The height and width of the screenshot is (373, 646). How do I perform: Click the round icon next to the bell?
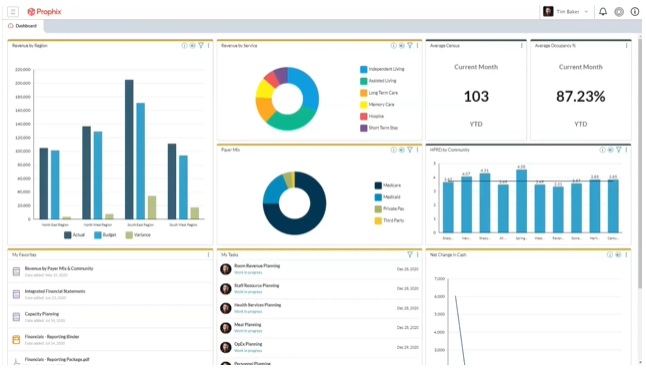click(619, 12)
